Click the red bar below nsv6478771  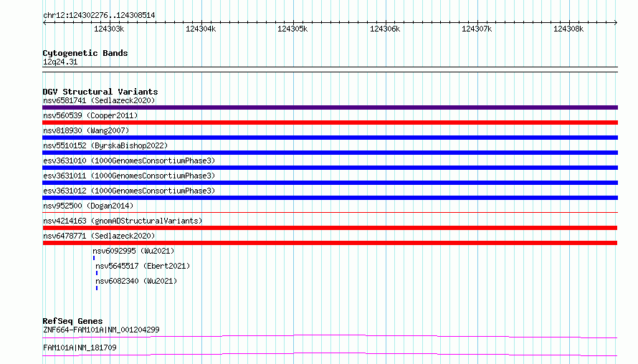(x=330, y=243)
